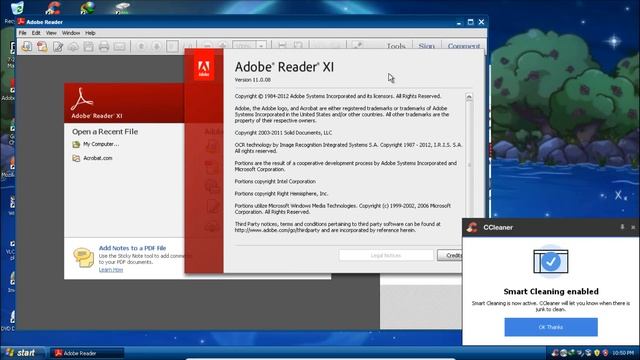Open the Comment pane
The image size is (640, 360).
click(x=464, y=46)
